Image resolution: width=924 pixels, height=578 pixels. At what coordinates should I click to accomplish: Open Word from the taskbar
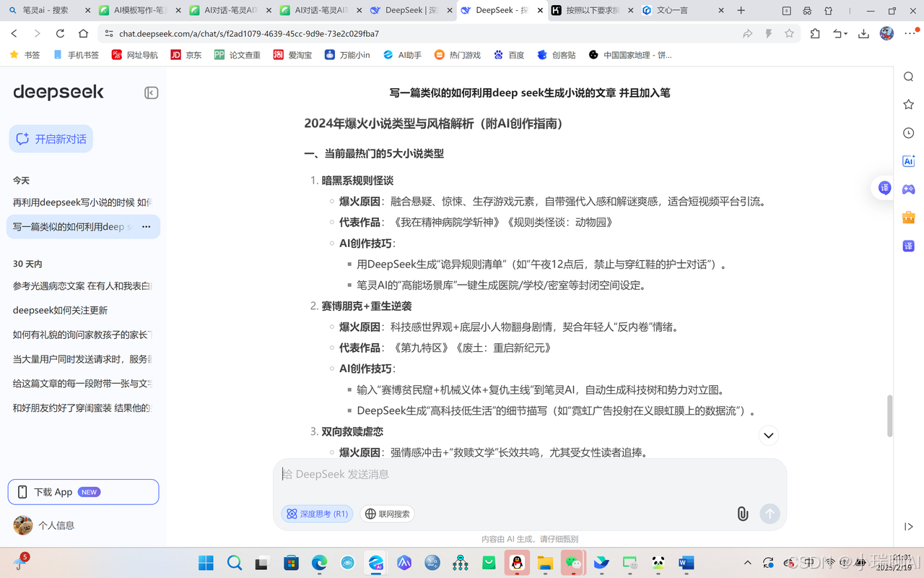point(686,562)
